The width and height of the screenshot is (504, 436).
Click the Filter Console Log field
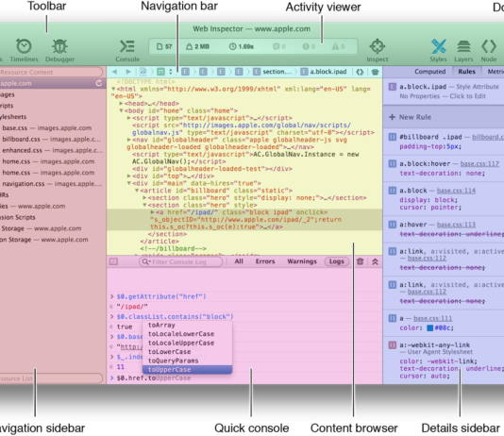tap(180, 261)
